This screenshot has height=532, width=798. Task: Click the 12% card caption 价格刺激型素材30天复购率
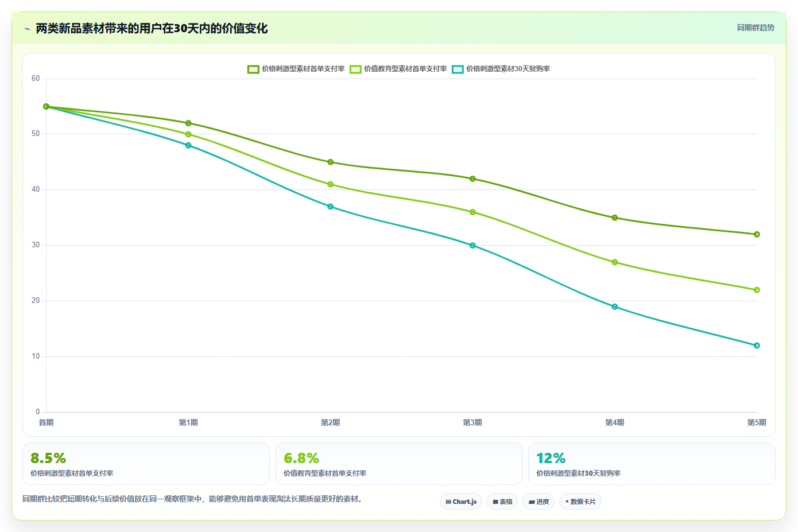[578, 473]
